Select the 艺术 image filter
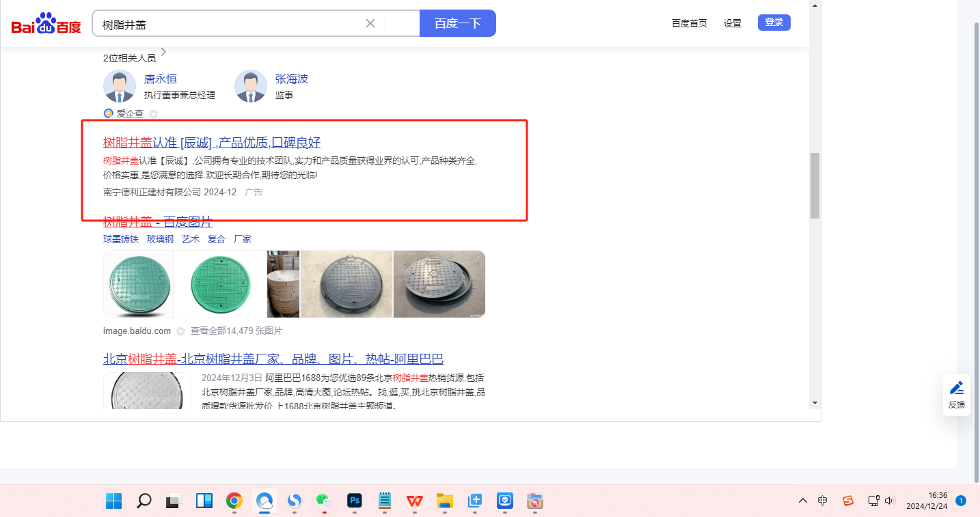Image resolution: width=980 pixels, height=517 pixels. click(191, 239)
